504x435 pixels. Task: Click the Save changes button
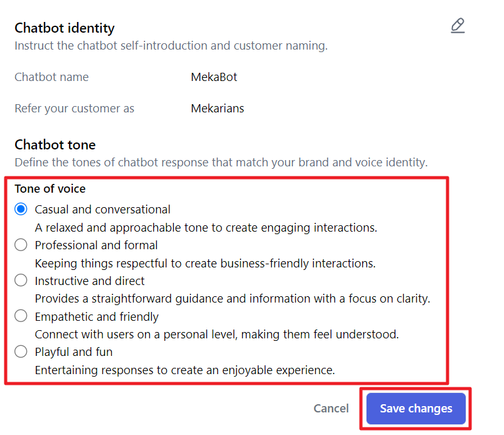[x=416, y=408]
